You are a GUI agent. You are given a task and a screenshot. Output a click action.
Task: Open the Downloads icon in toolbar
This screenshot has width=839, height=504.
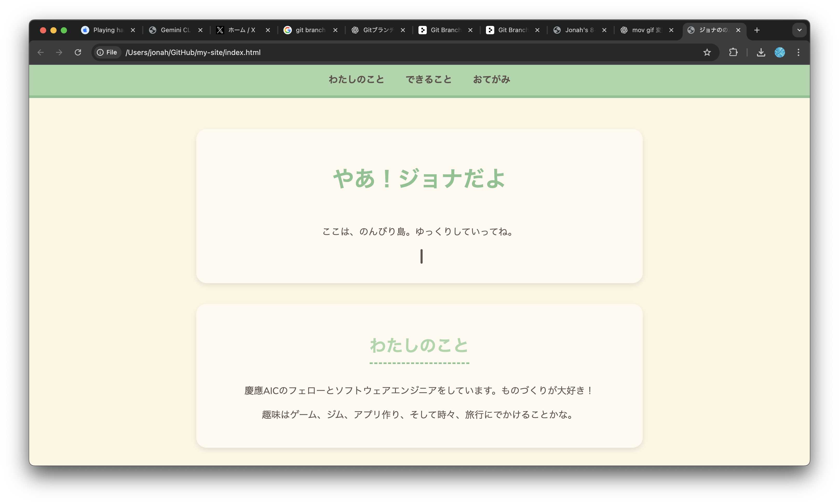(761, 52)
